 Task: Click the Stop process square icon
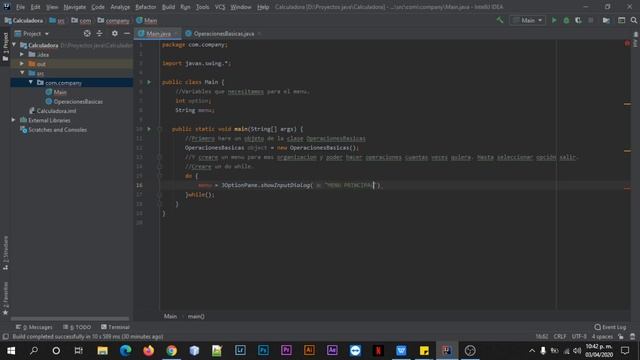click(591, 20)
